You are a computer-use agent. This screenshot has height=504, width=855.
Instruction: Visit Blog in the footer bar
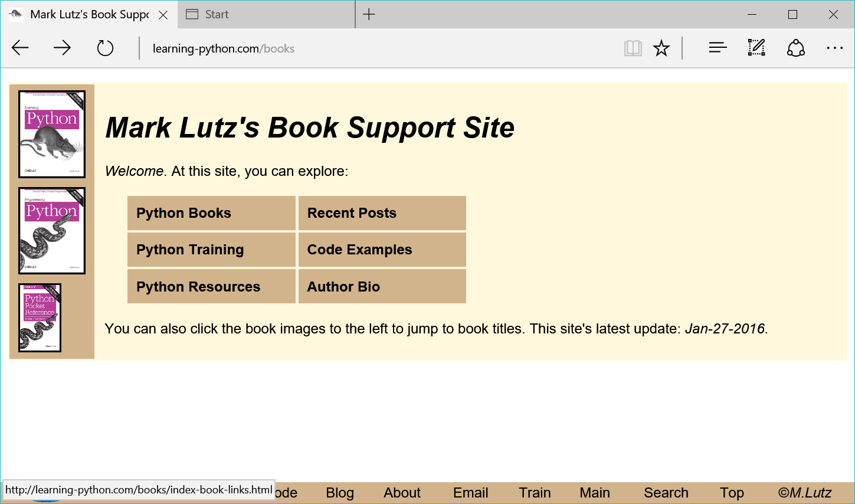340,493
